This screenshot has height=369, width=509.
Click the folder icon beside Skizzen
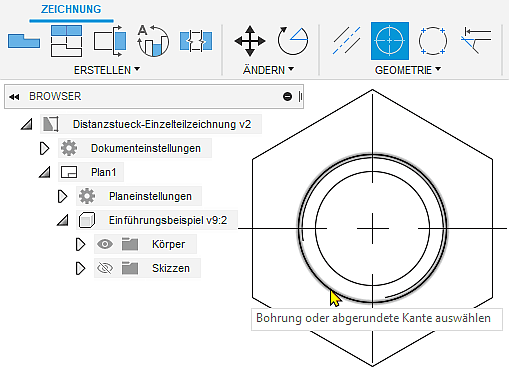(x=130, y=268)
